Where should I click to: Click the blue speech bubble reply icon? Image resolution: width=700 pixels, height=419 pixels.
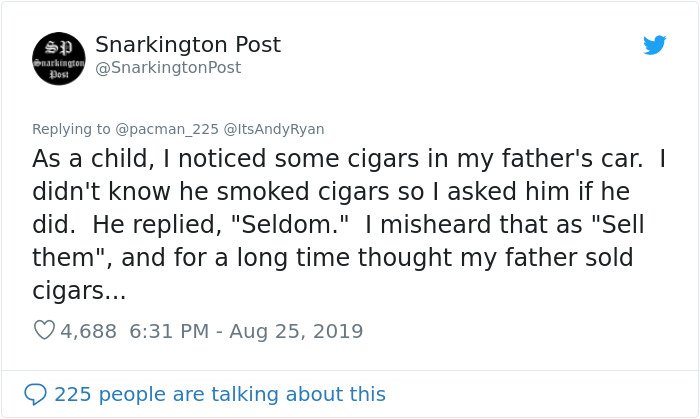pyautogui.click(x=35, y=394)
